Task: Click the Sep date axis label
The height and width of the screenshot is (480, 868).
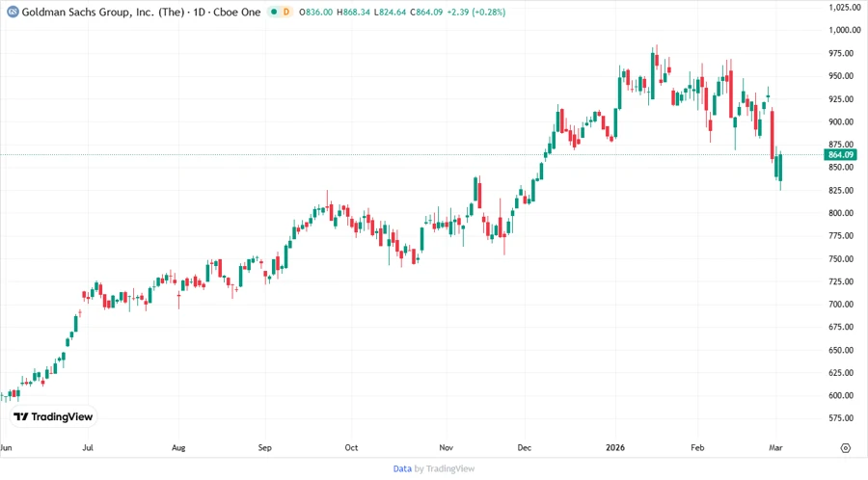Action: tap(264, 447)
